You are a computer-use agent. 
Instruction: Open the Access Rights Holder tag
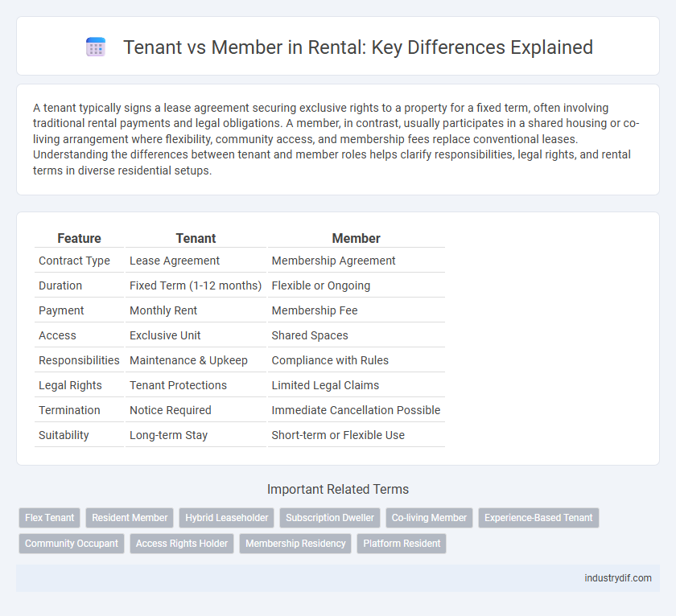[182, 544]
